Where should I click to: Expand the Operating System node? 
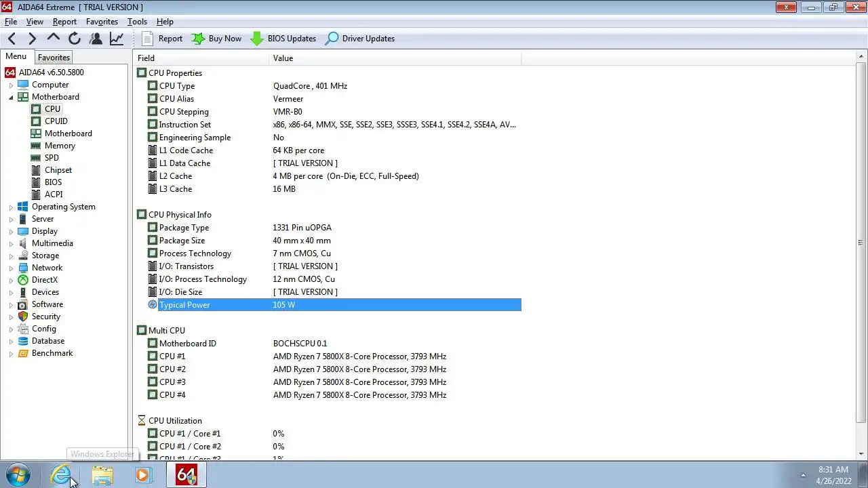11,207
